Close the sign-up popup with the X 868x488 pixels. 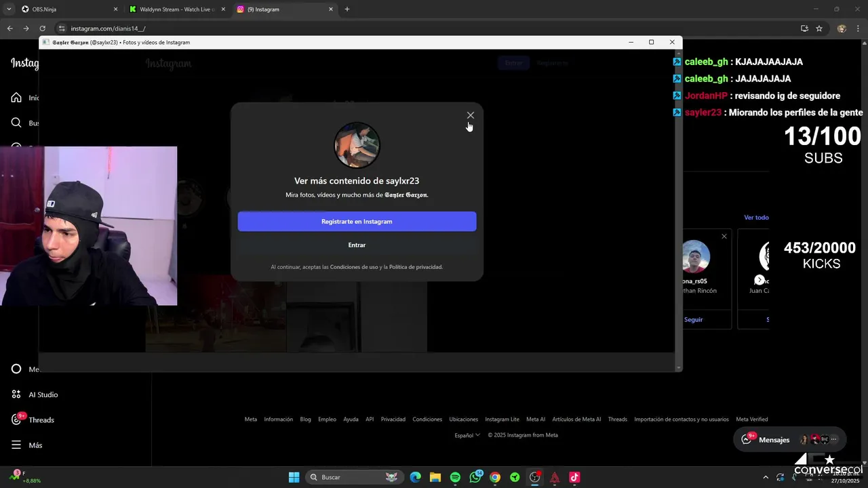point(470,115)
